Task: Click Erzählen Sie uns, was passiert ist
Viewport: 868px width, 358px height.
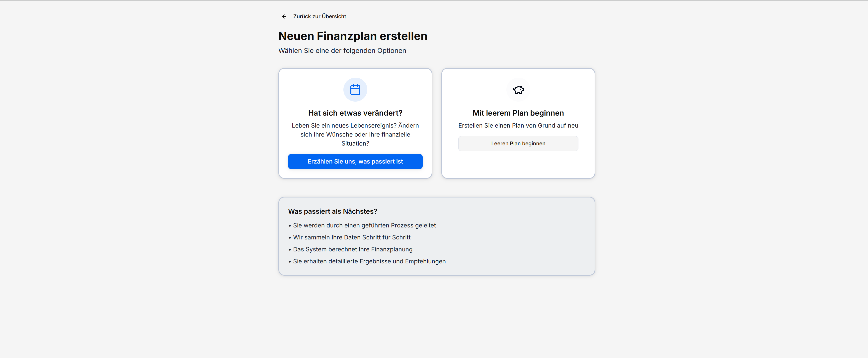Action: (355, 161)
